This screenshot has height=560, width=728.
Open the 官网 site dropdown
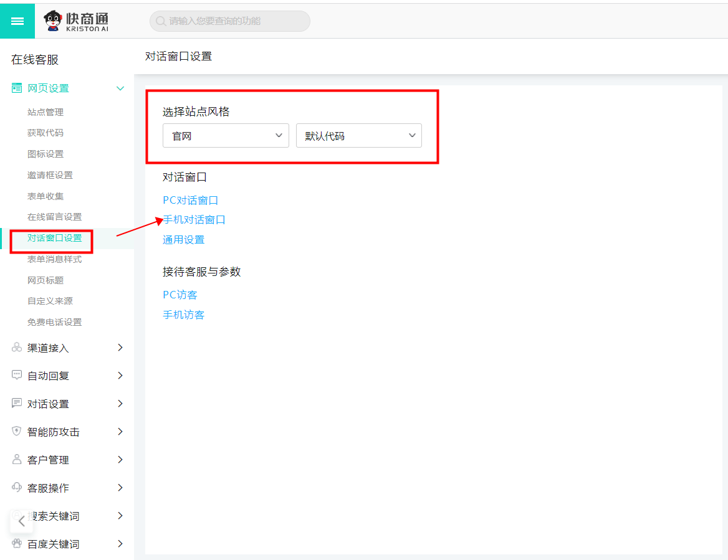coord(226,136)
